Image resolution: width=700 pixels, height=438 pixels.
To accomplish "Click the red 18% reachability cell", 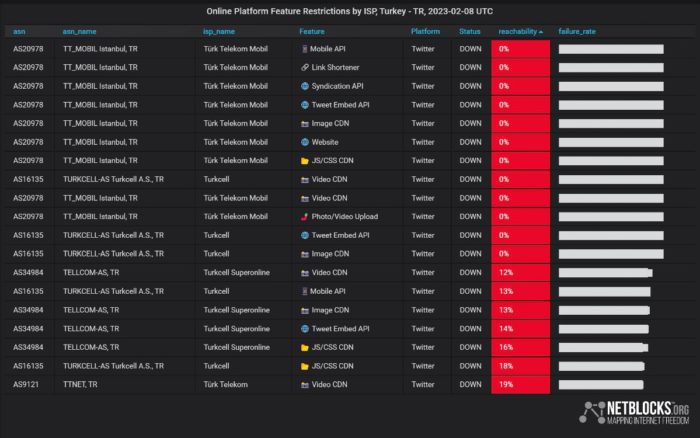I will click(x=521, y=366).
